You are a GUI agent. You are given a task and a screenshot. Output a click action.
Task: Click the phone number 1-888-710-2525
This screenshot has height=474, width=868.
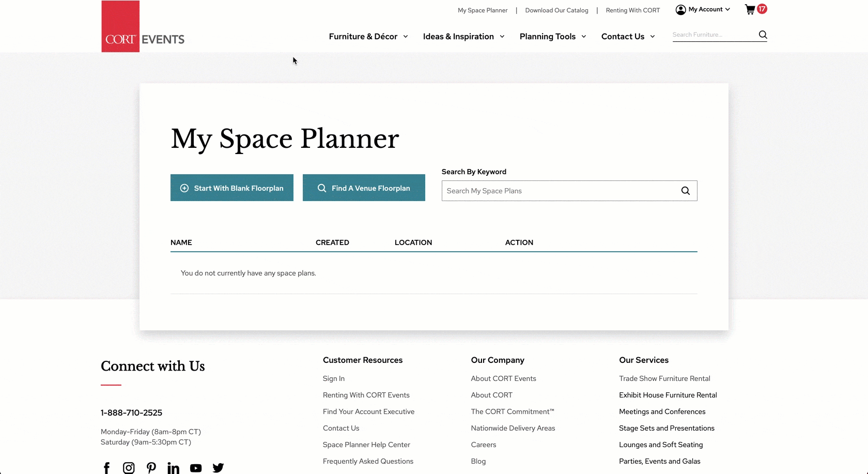pos(131,412)
